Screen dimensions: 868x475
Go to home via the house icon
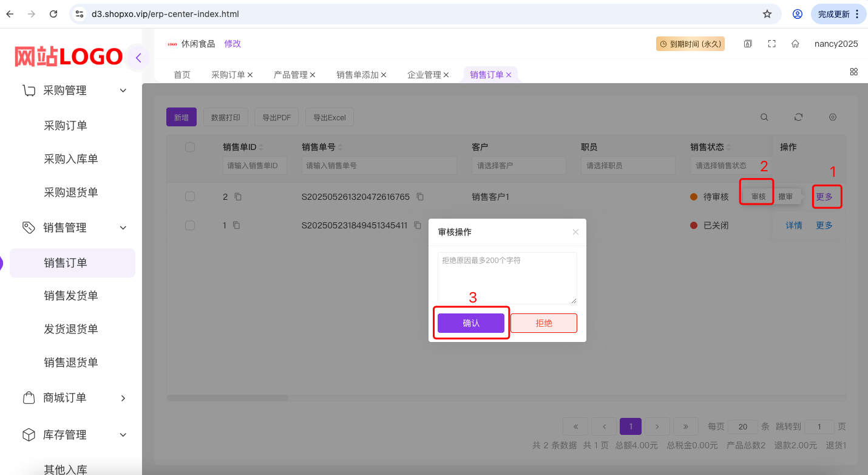click(795, 44)
